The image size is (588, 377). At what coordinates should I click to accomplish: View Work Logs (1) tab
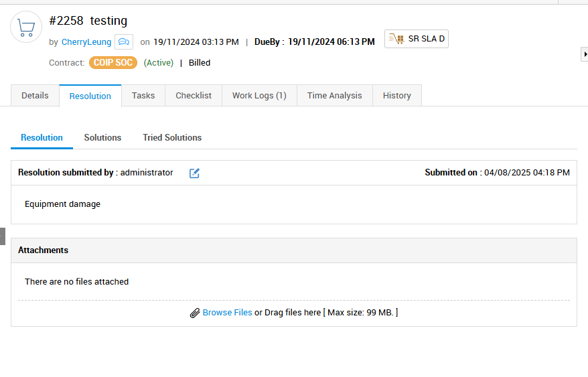259,96
